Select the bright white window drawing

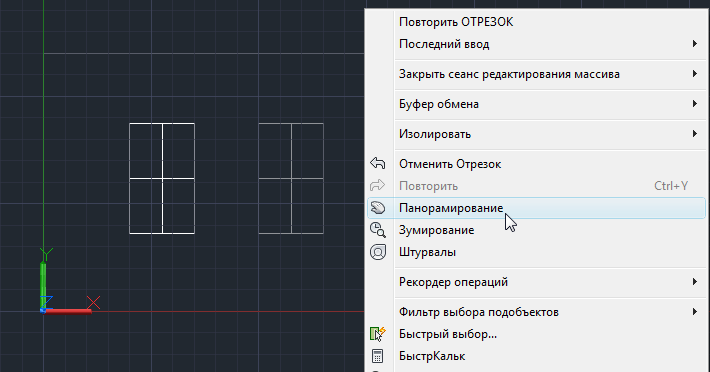[162, 179]
